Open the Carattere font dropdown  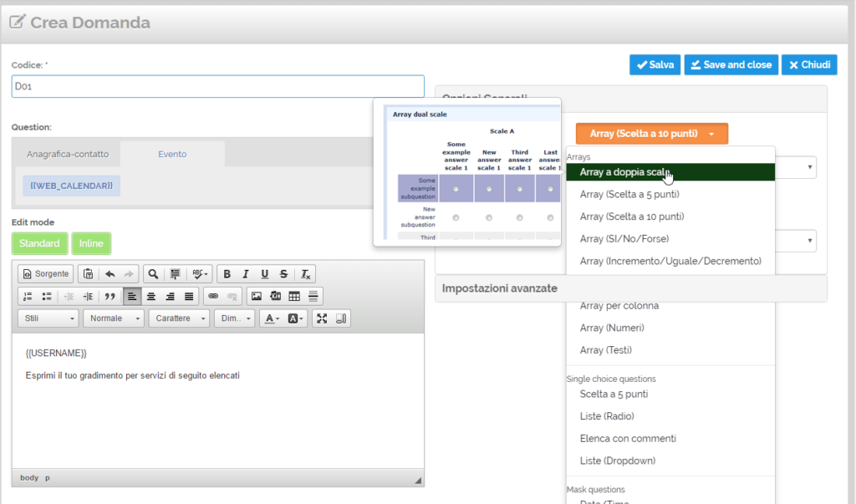[179, 318]
